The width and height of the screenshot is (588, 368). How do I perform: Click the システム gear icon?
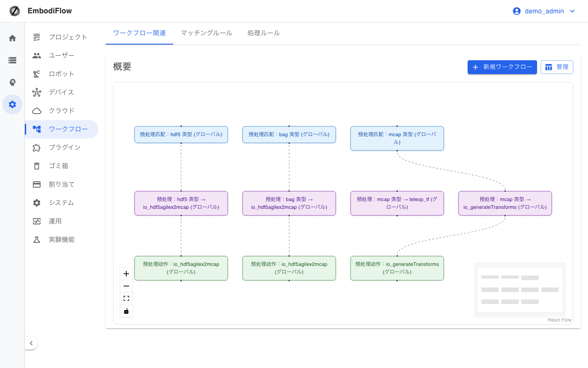pos(37,203)
